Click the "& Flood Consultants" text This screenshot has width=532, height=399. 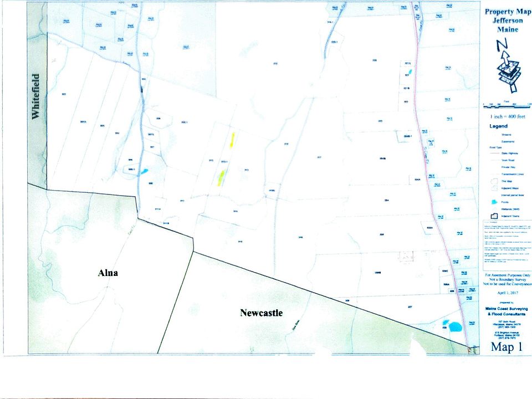tap(507, 314)
